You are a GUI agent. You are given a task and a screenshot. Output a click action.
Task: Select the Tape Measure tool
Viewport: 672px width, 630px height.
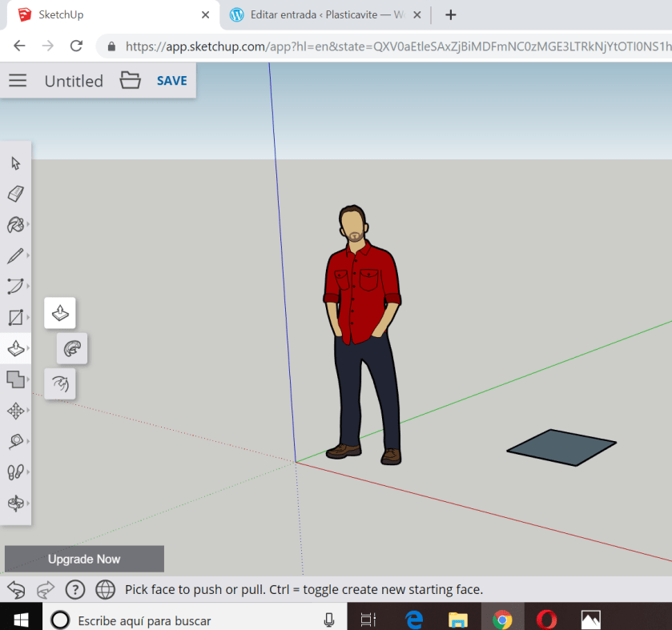[15, 441]
